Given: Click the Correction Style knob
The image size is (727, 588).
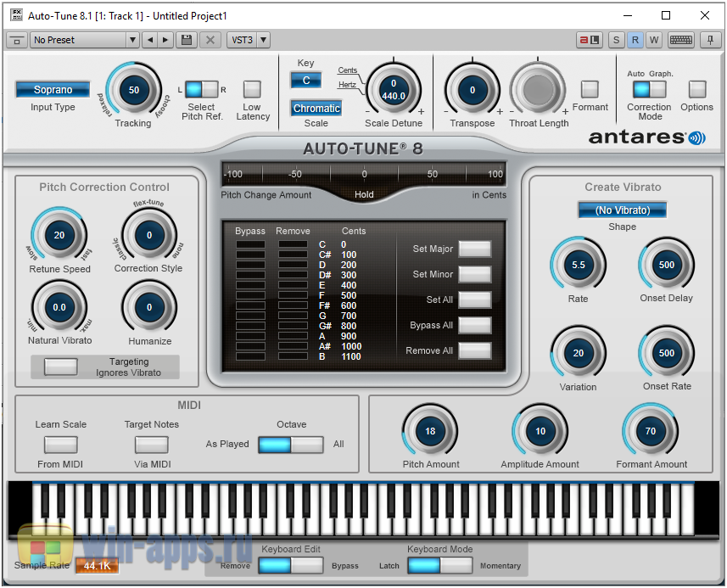Looking at the screenshot, I should (x=149, y=235).
